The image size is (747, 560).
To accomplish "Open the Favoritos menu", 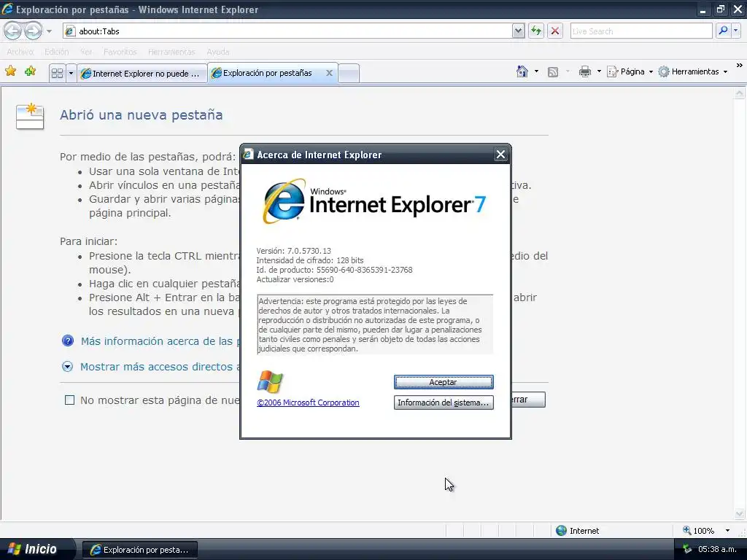I will pyautogui.click(x=120, y=52).
